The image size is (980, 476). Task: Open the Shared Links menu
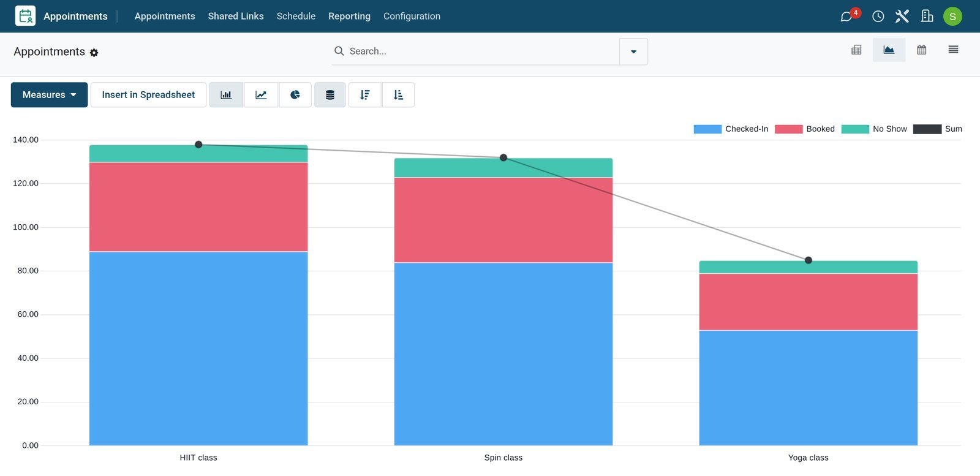(236, 16)
